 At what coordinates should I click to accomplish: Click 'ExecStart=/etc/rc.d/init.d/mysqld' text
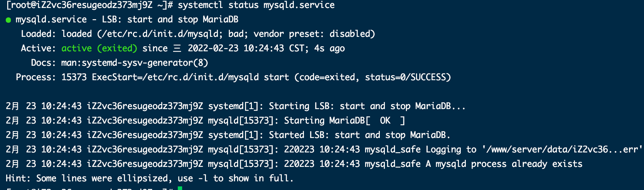(x=175, y=77)
